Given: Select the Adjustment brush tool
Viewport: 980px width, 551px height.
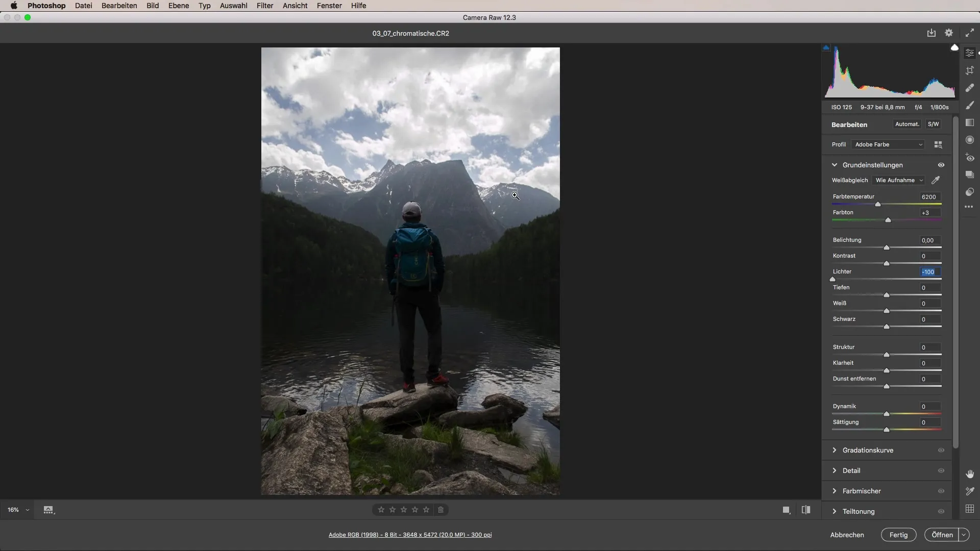Looking at the screenshot, I should coord(970,105).
